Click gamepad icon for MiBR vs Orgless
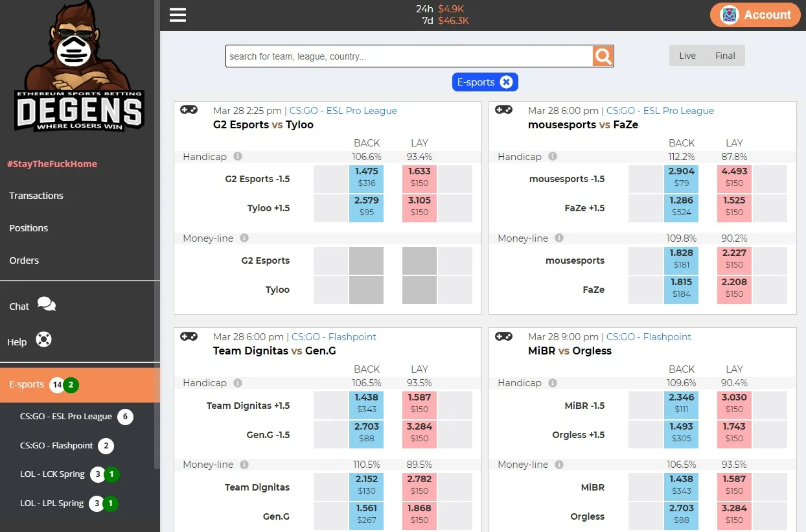The width and height of the screenshot is (806, 532). click(503, 336)
